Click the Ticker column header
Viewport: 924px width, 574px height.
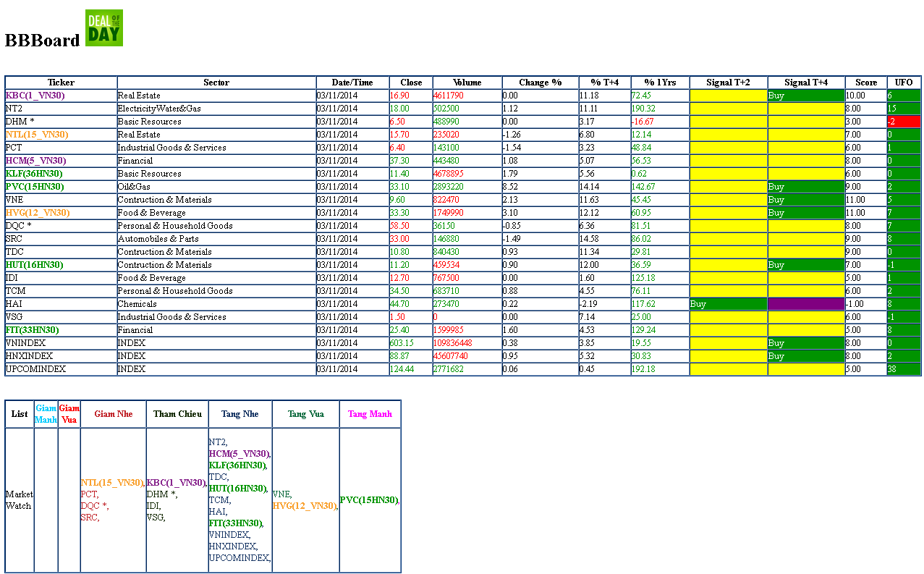[61, 83]
